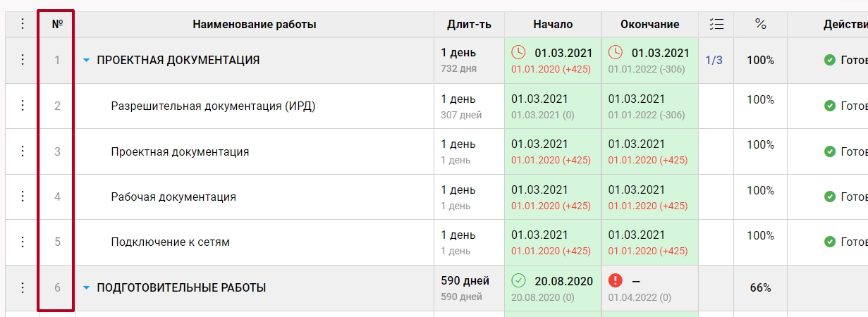This screenshot has width=868, height=317.
Task: Click red clock icon in start date
Action: (518, 52)
